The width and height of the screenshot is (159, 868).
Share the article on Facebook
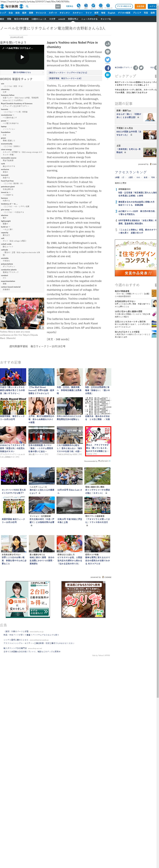107,68
